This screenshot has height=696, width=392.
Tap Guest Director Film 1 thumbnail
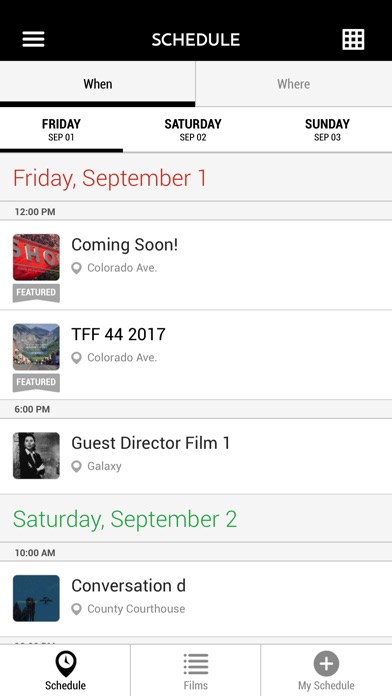(x=36, y=455)
